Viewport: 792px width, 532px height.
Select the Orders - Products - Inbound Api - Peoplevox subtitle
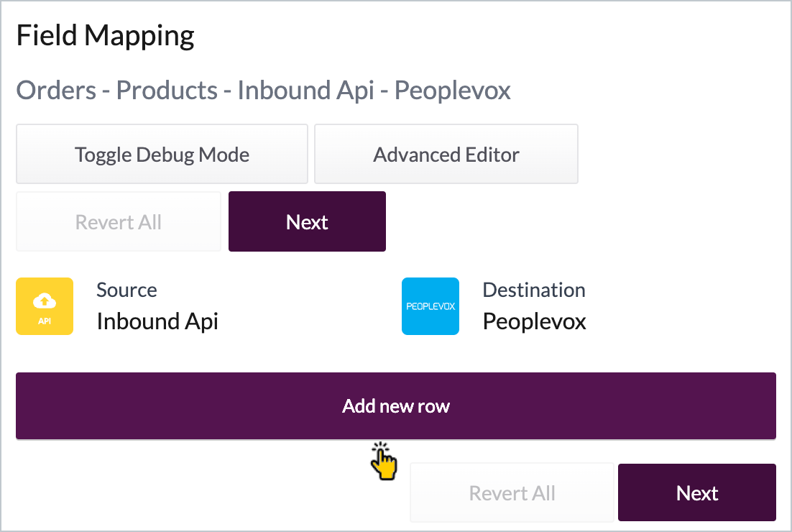point(263,91)
